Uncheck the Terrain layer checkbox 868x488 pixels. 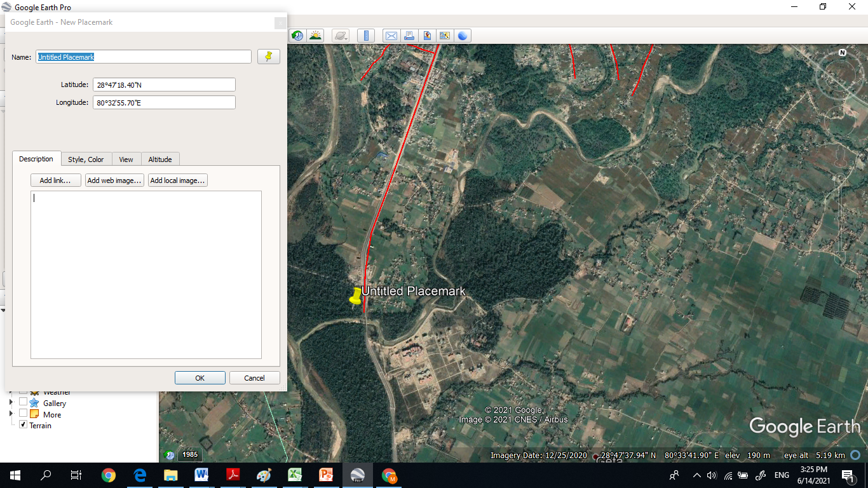pyautogui.click(x=24, y=425)
